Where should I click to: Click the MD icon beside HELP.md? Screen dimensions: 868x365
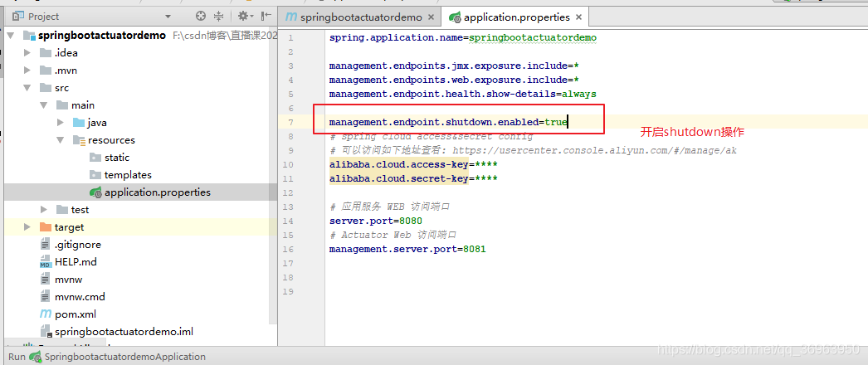pyautogui.click(x=46, y=262)
